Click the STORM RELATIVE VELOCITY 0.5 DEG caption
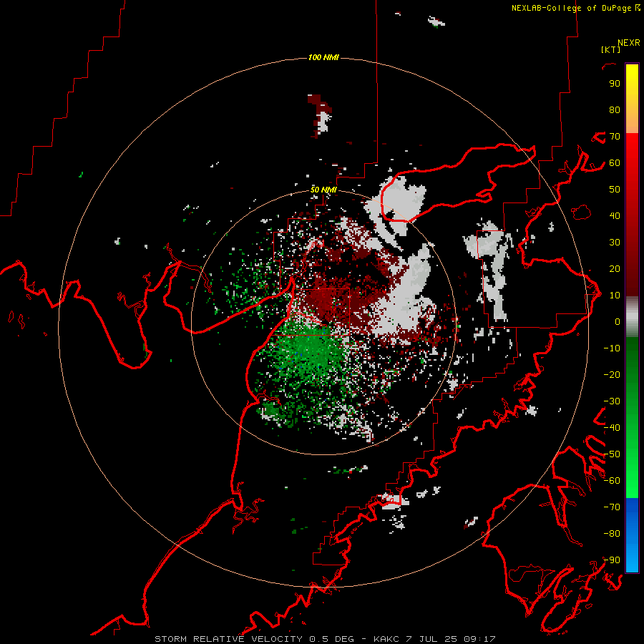644x644 pixels. point(254,639)
